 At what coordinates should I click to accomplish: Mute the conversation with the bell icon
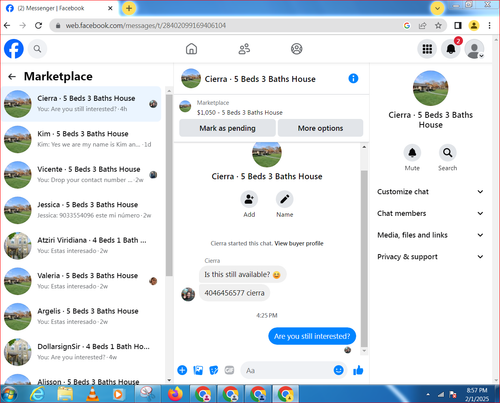click(412, 153)
